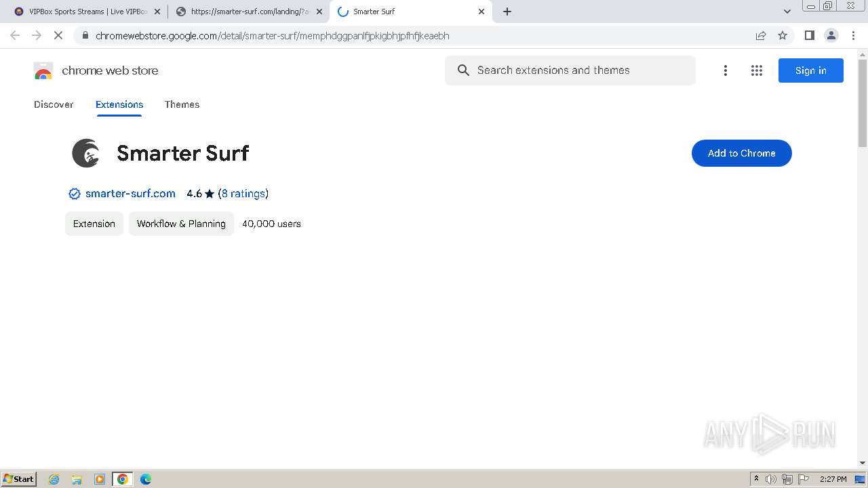Launch Microsoft Edge from taskbar
Screen dimensions: 868x488
click(x=146, y=479)
